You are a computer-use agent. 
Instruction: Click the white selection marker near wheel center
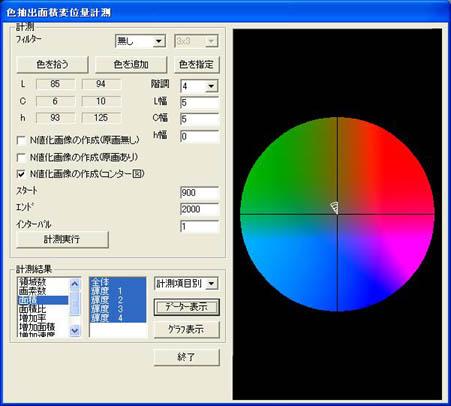tap(335, 207)
